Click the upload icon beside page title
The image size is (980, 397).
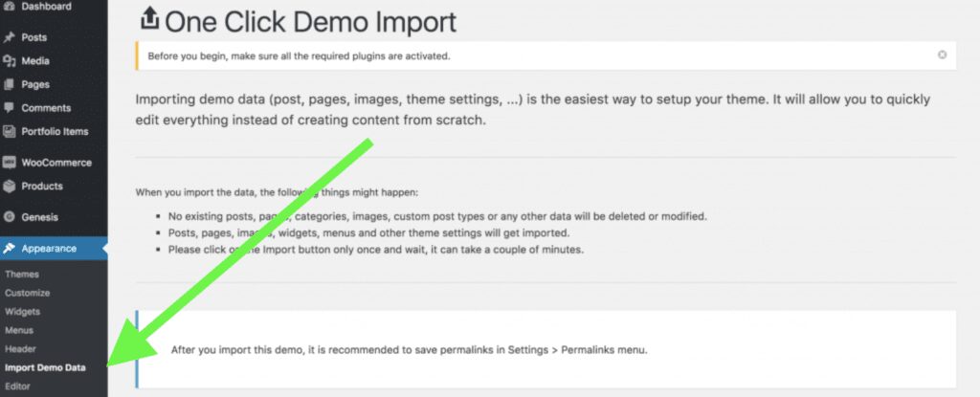149,19
